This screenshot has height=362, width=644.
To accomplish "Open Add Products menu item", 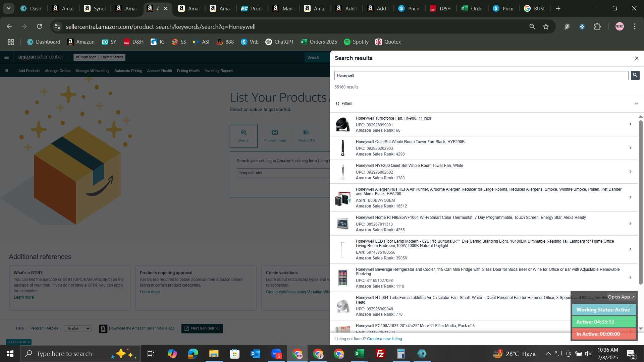I will (29, 71).
